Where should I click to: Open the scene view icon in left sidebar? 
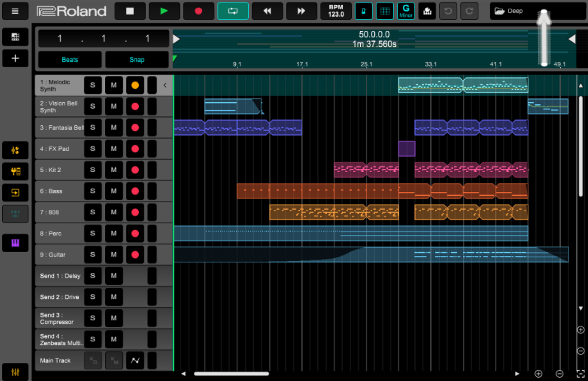tap(15, 37)
